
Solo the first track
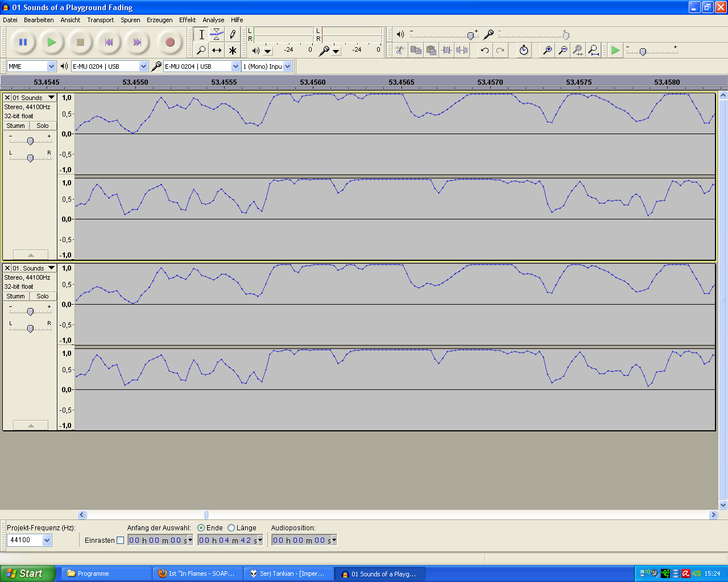click(x=43, y=126)
